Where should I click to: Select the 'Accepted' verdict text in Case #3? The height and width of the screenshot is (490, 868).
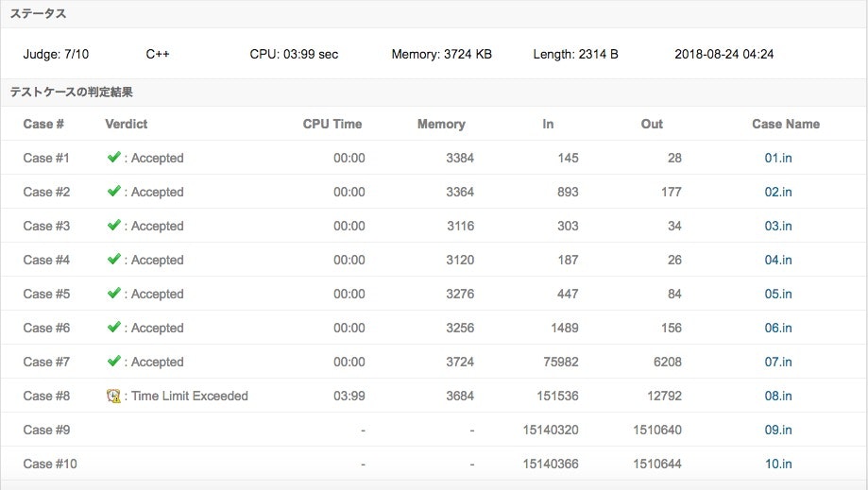(x=157, y=227)
